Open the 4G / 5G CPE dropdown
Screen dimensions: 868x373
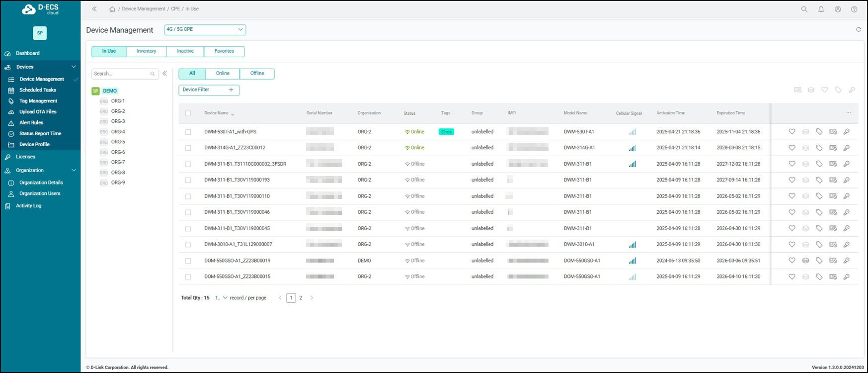(x=205, y=29)
